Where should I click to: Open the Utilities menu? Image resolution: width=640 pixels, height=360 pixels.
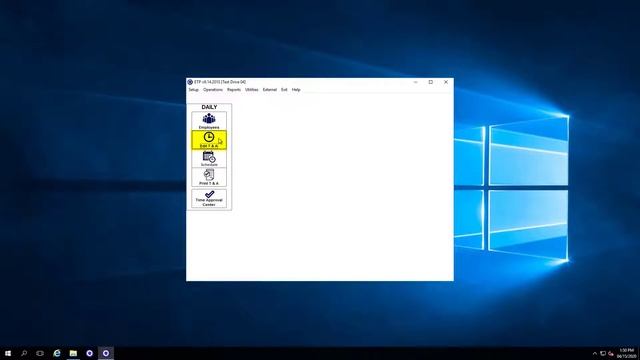[x=251, y=90]
